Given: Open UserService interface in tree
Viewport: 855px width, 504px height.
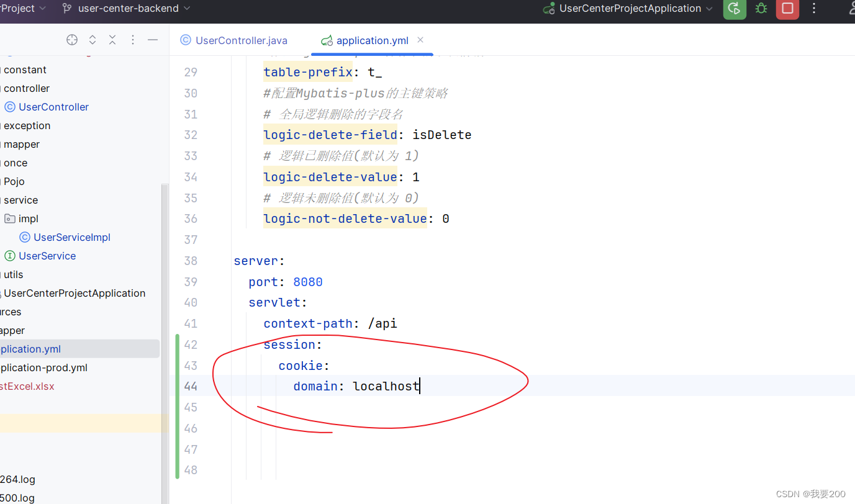Looking at the screenshot, I should coord(47,256).
